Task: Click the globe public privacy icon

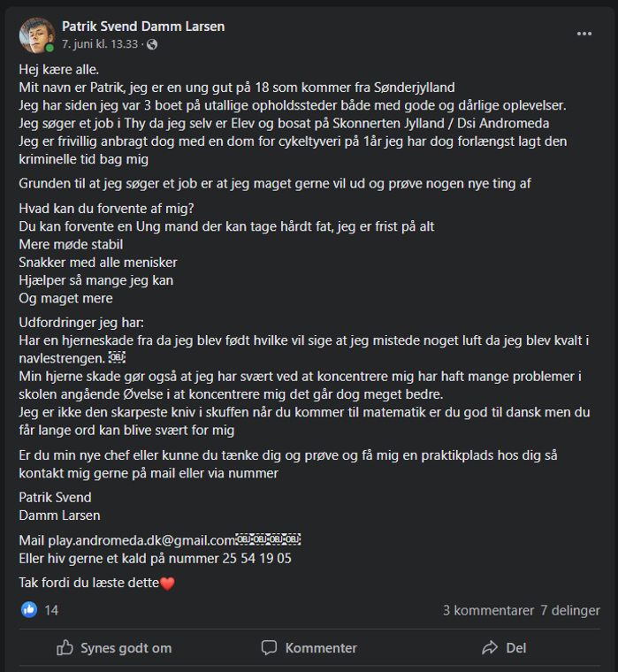Action: (x=152, y=44)
